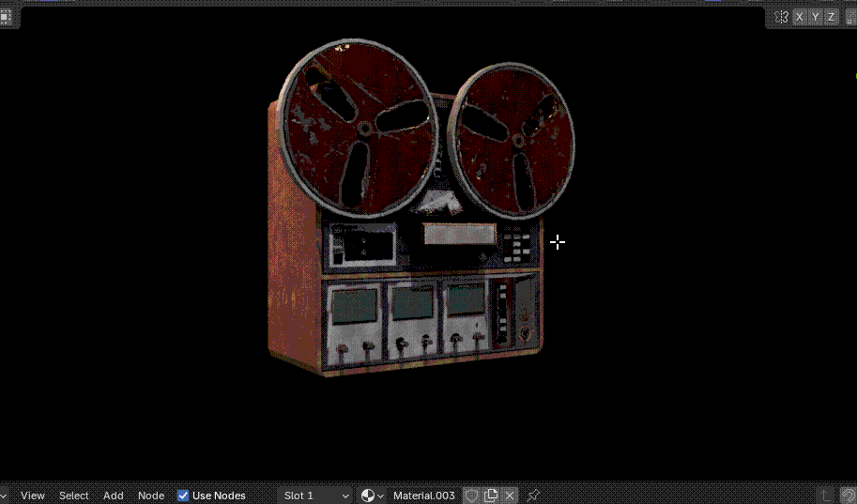The height and width of the screenshot is (504, 857).
Task: Uncheck the Use Nodes checkbox
Action: pos(183,496)
